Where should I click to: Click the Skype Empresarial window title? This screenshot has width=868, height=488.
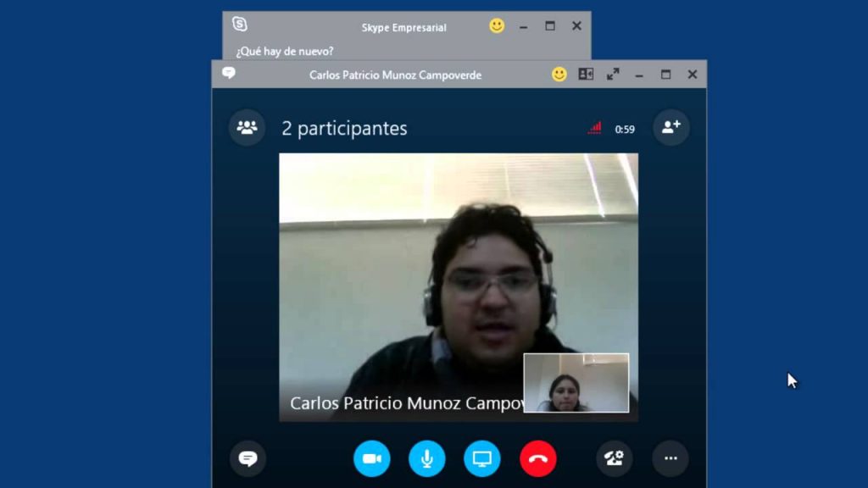(404, 28)
